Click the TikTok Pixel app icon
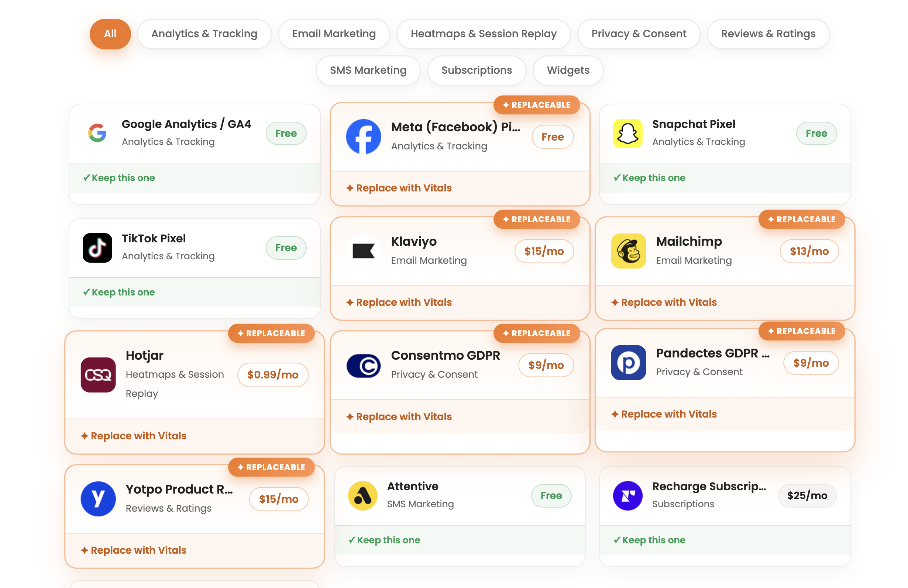The image size is (908, 588). 97,248
